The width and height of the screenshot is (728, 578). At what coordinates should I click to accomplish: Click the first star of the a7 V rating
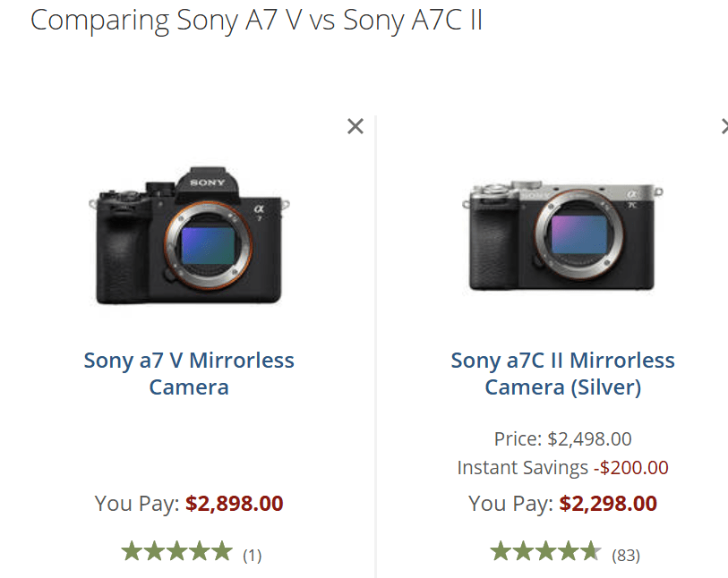click(x=132, y=552)
